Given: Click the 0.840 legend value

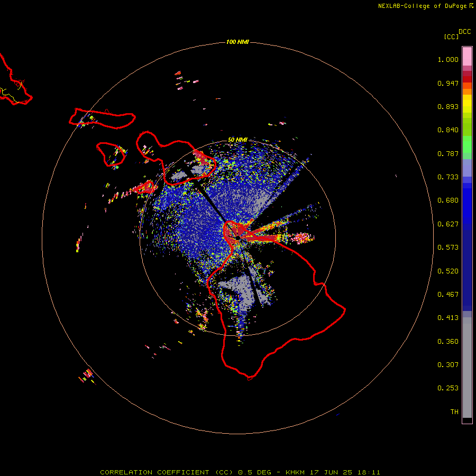Looking at the screenshot, I should click(x=448, y=130).
